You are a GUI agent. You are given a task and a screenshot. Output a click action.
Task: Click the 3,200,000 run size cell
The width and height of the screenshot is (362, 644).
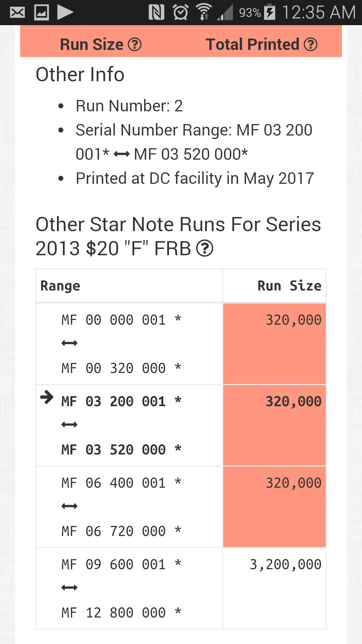285,565
